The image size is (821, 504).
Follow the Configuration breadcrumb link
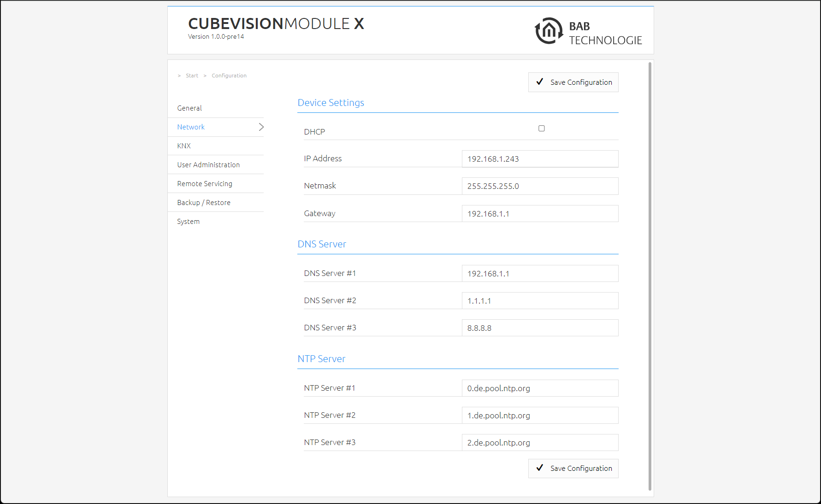pos(229,76)
